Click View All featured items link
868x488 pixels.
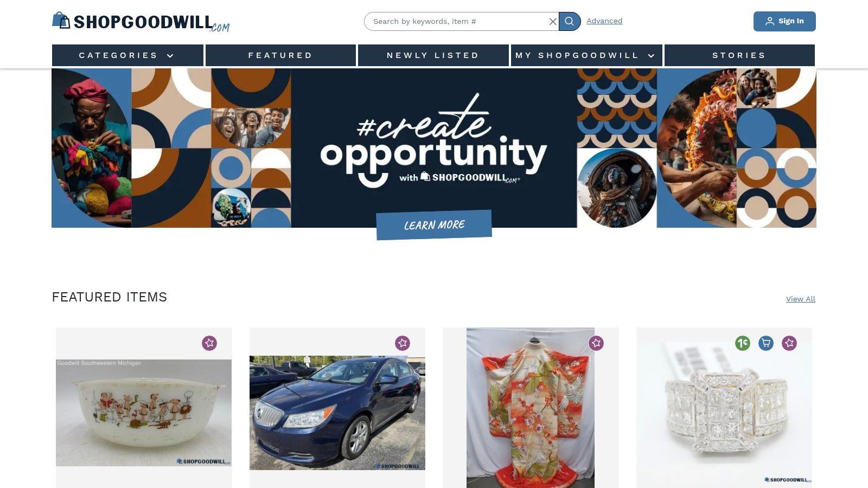coord(801,299)
